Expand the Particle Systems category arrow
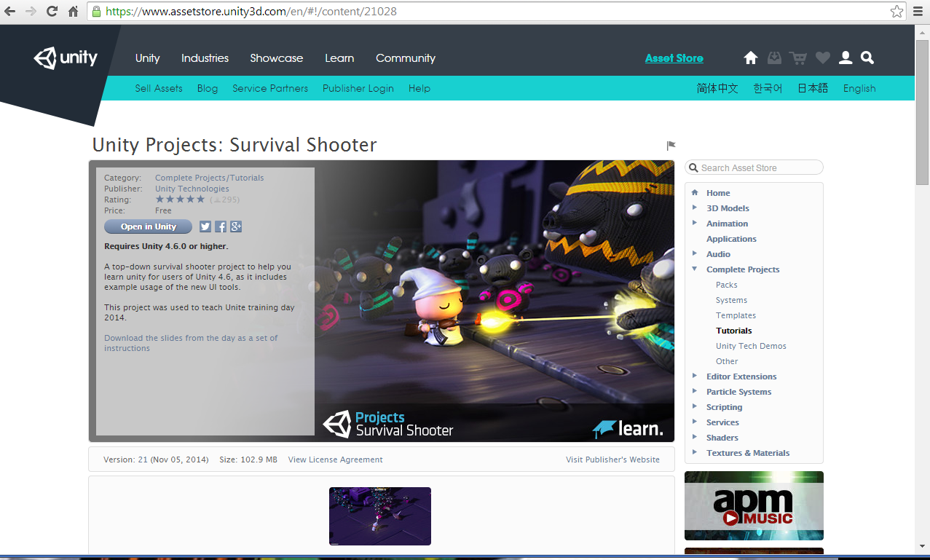 pos(695,391)
